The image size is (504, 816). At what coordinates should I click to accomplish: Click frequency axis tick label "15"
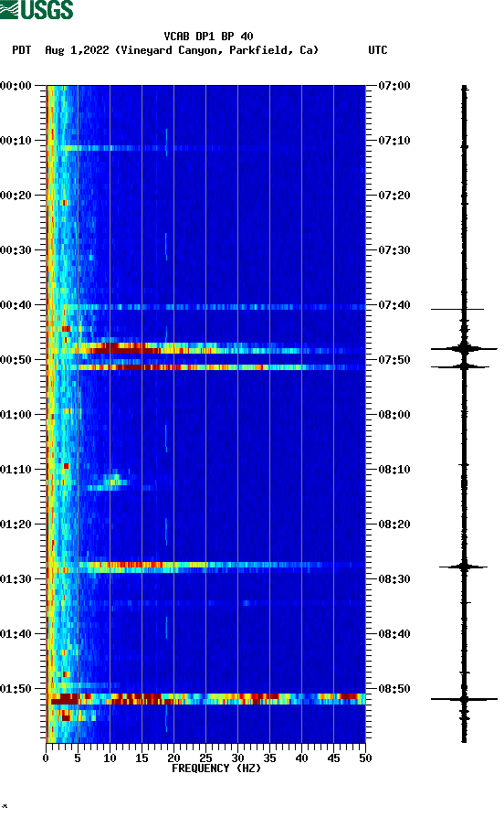[142, 758]
